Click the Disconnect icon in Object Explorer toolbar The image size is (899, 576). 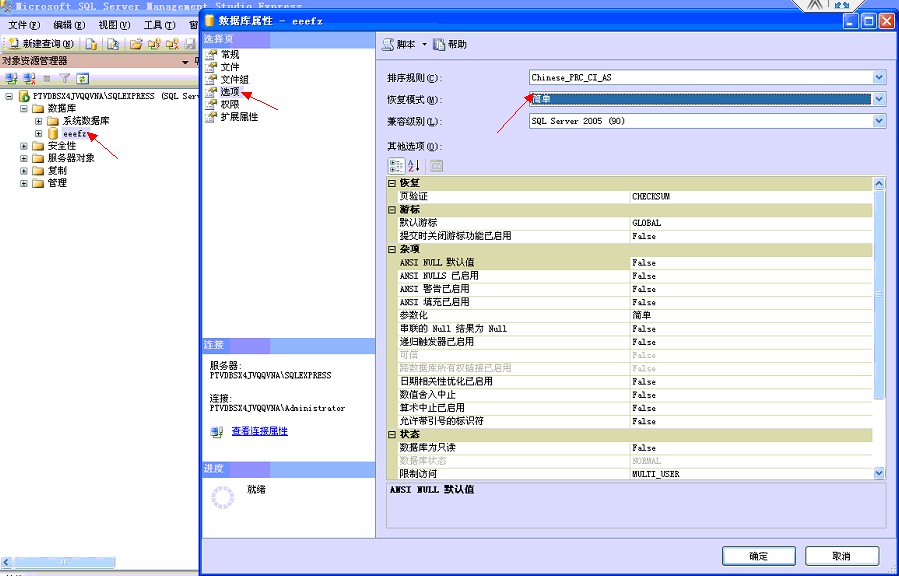[x=29, y=79]
